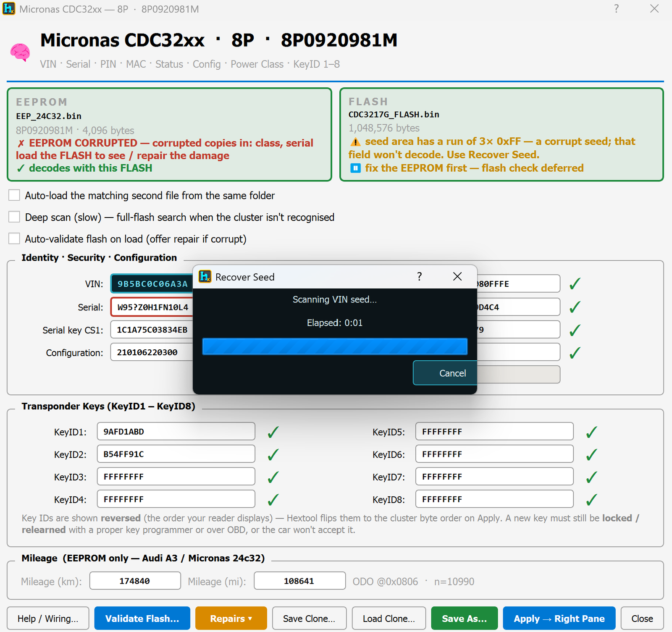Click the checkmark beside the D4C4 field
The width and height of the screenshot is (672, 632).
click(x=575, y=307)
